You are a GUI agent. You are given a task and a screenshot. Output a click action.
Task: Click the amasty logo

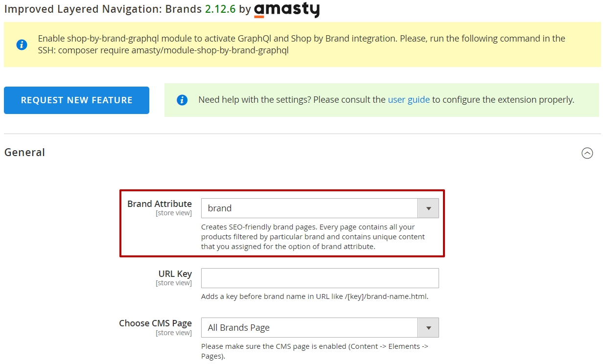pos(287,10)
